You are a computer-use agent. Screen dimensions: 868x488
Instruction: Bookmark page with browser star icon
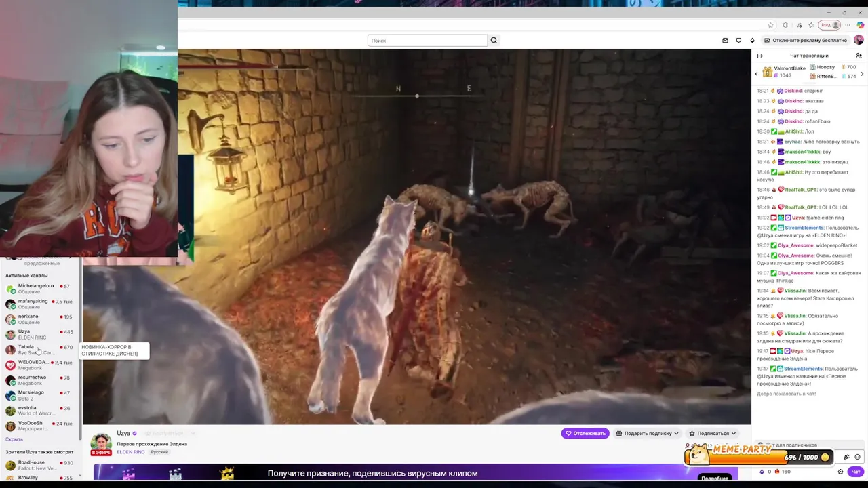coord(770,25)
